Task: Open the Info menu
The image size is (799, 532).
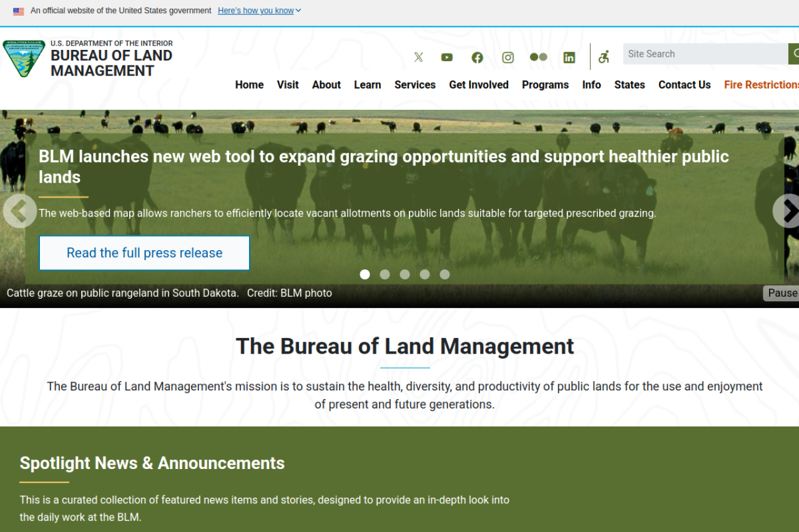Action: click(592, 85)
